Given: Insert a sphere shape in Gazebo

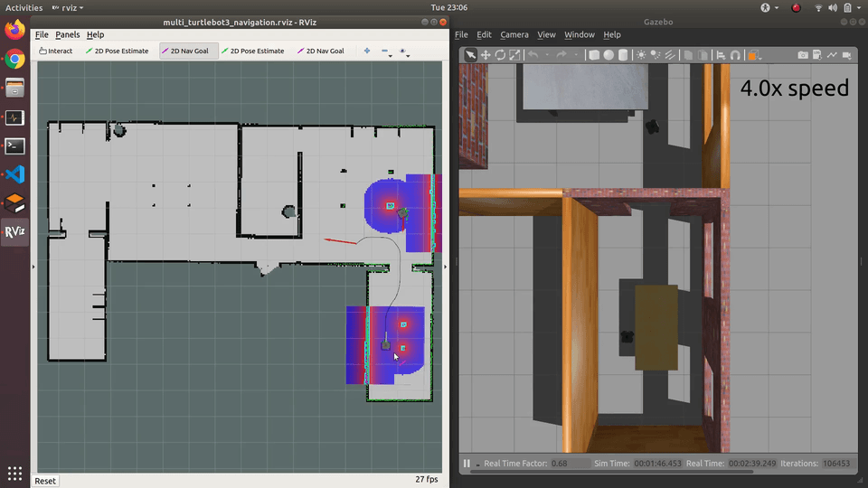Looking at the screenshot, I should pos(609,55).
